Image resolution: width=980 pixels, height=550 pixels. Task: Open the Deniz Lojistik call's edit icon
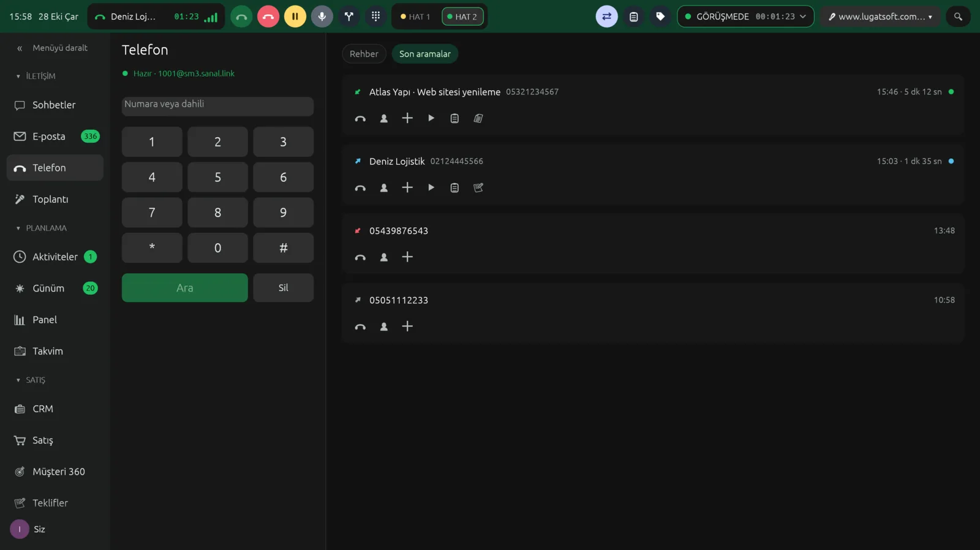pos(478,187)
